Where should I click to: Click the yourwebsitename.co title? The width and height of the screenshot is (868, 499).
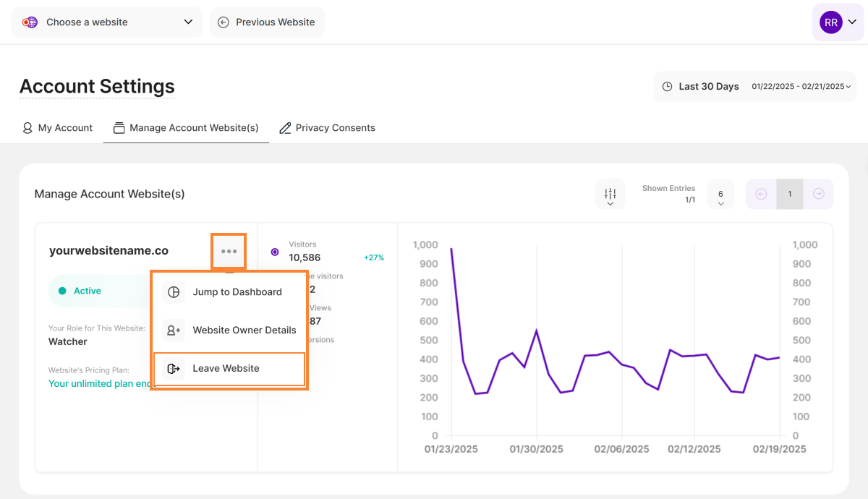(x=109, y=251)
